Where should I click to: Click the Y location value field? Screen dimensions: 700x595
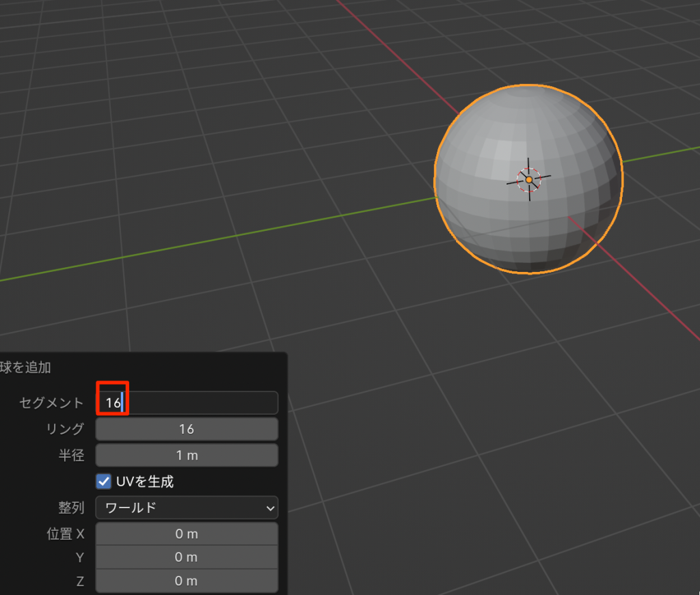coord(186,557)
